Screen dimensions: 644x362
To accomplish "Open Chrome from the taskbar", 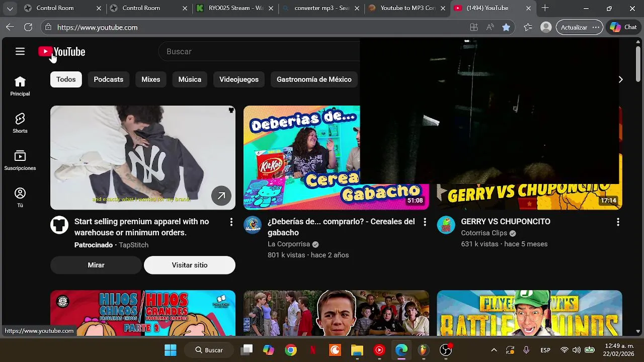I will point(291,350).
